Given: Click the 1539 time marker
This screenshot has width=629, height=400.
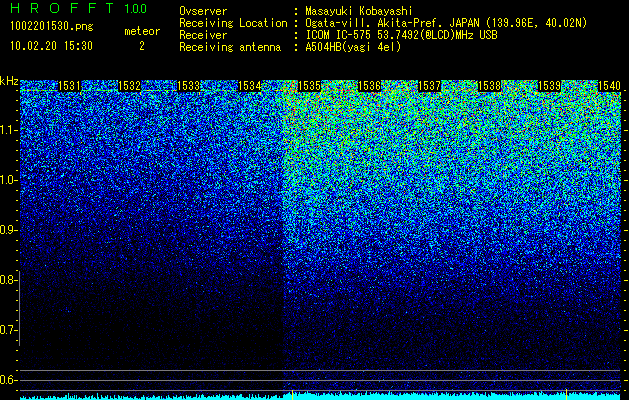Looking at the screenshot, I should click(549, 86).
